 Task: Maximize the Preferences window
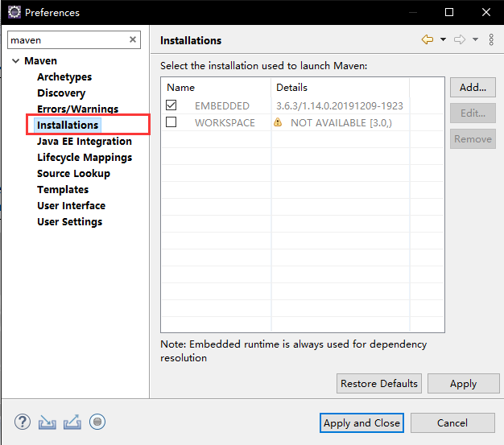(x=449, y=12)
